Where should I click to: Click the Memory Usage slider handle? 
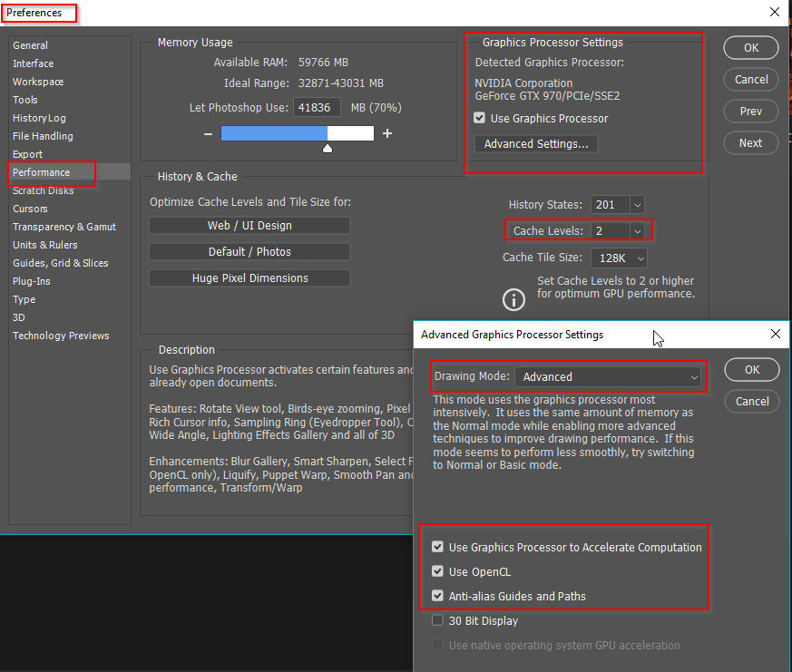pos(327,147)
